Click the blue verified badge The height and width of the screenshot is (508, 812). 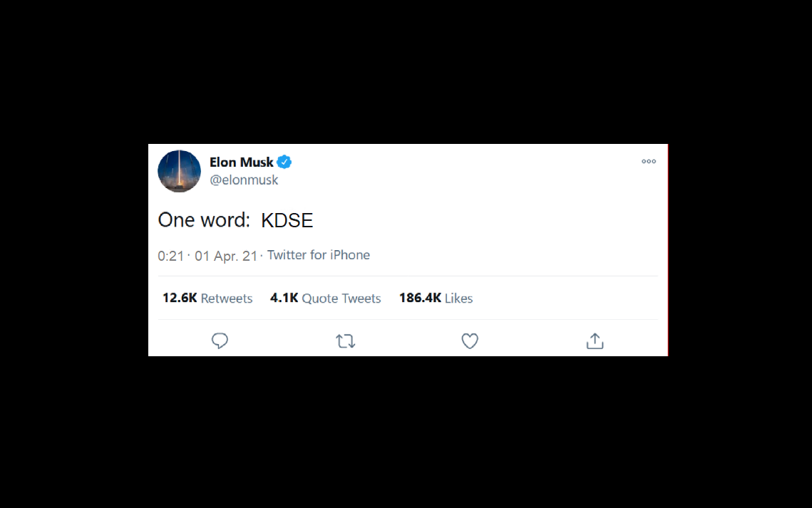pyautogui.click(x=284, y=162)
